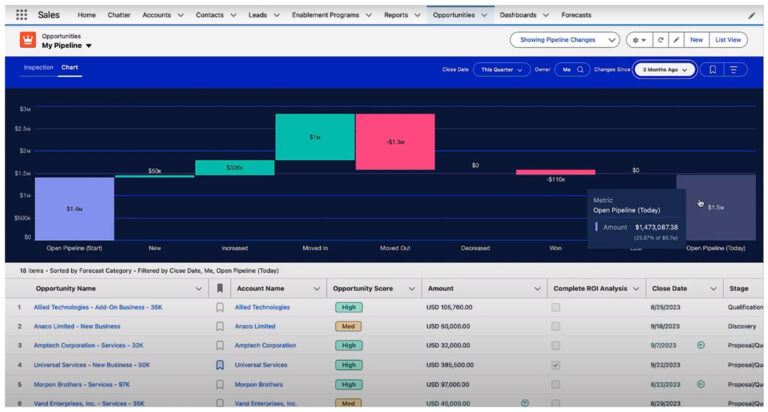This screenshot has height=412, width=768.
Task: Open the Opportunity Score column menu
Action: pos(412,289)
